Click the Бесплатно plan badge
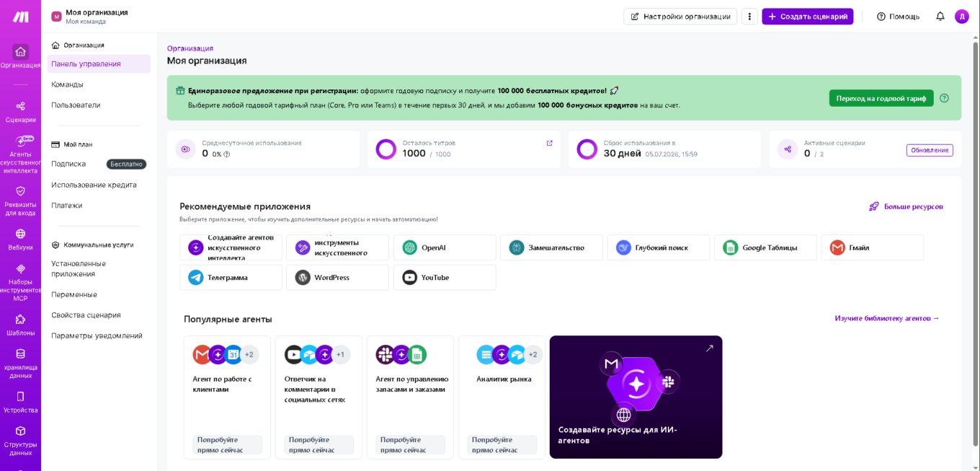The image size is (980, 471). [127, 164]
